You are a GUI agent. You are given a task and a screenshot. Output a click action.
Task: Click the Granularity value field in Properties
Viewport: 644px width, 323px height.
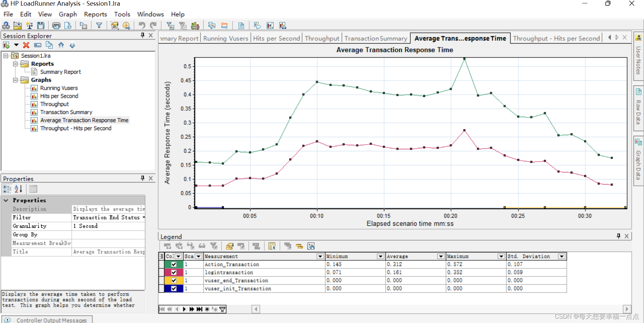108,226
